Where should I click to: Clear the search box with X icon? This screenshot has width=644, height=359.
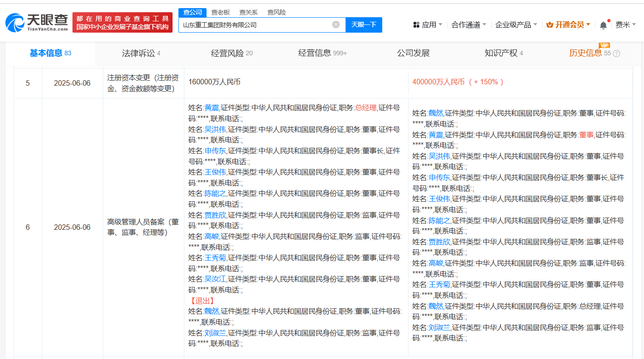tap(336, 24)
